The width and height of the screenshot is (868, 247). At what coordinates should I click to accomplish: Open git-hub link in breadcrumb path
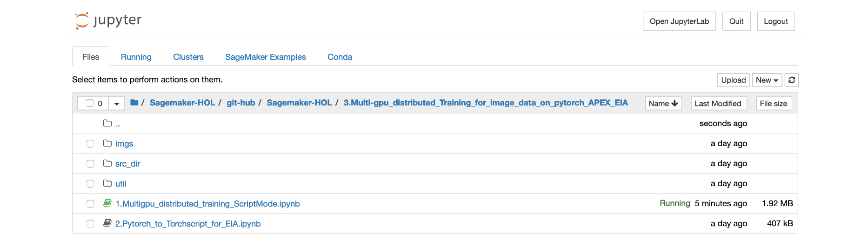pos(241,103)
